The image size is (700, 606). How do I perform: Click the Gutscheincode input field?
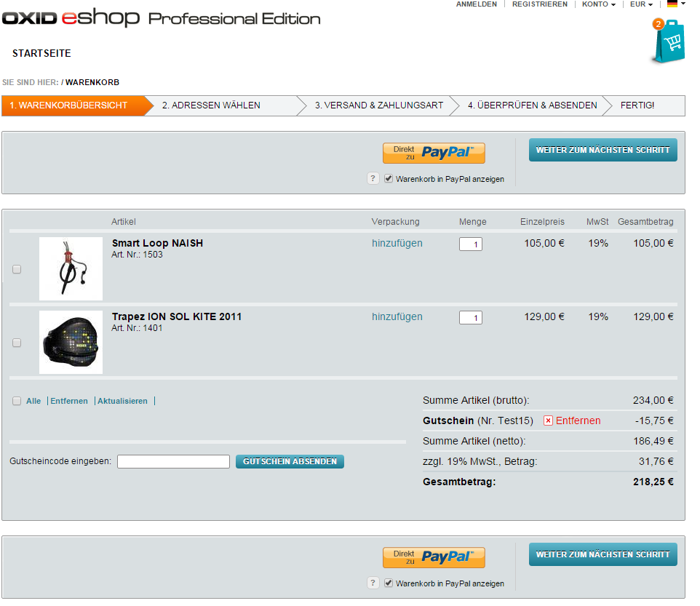[x=173, y=461]
